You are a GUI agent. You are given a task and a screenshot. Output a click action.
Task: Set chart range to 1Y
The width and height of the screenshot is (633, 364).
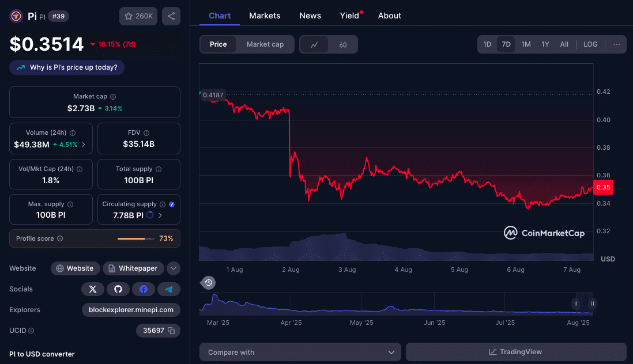[x=545, y=44]
